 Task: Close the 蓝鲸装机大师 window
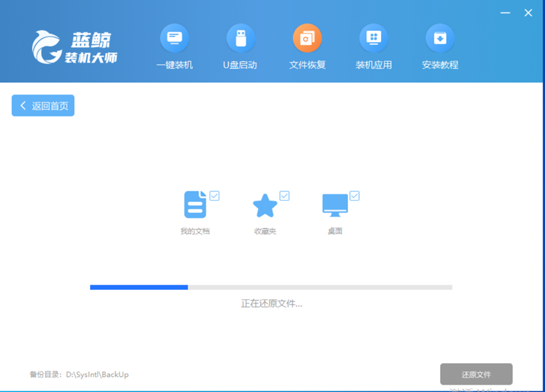point(528,13)
